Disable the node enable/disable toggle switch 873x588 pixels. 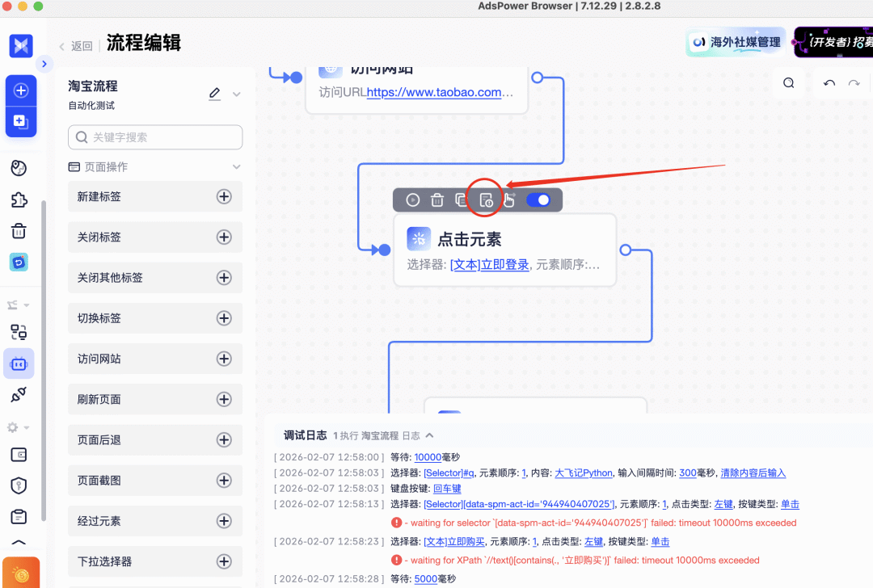pyautogui.click(x=538, y=199)
